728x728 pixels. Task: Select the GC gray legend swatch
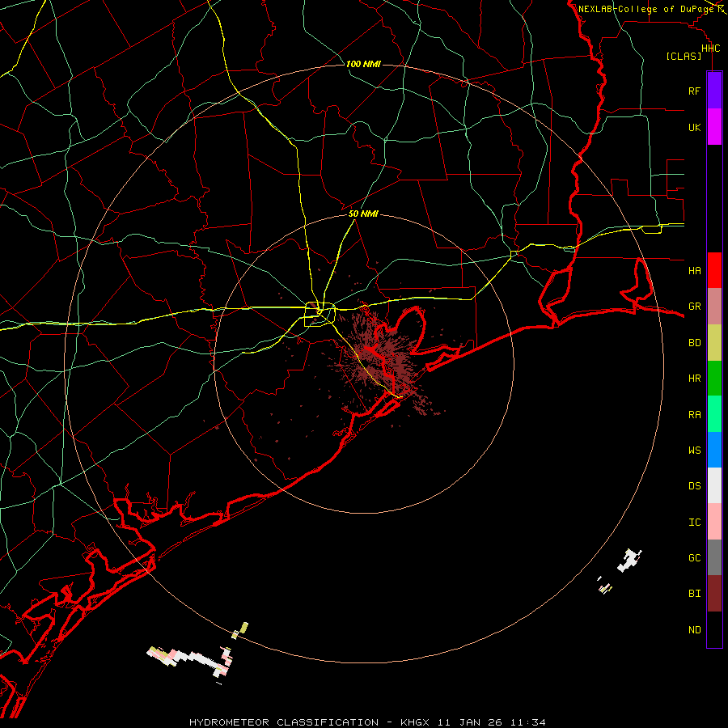(x=714, y=557)
